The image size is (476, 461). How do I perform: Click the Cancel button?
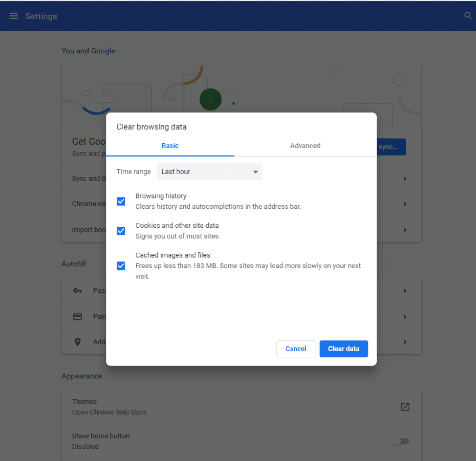tap(296, 349)
